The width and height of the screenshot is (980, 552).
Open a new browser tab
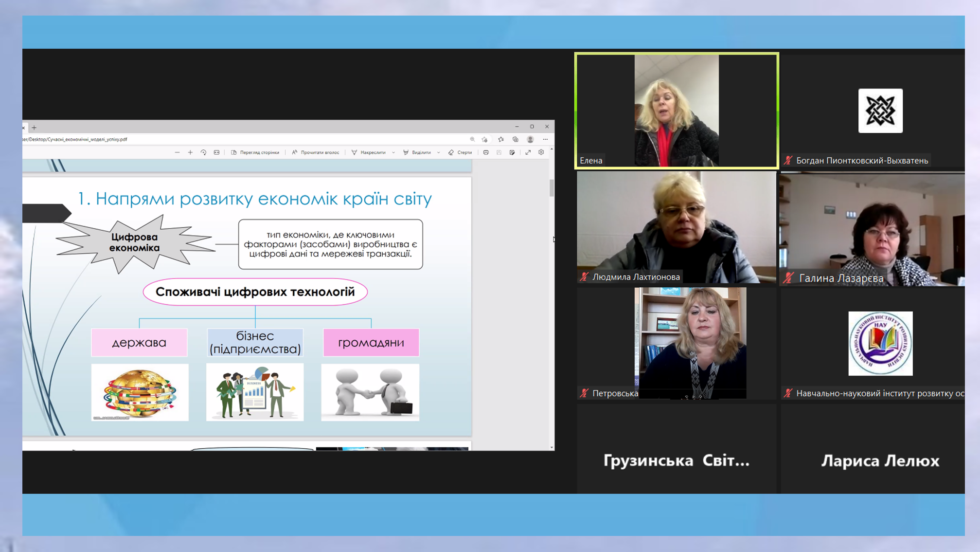pyautogui.click(x=34, y=128)
